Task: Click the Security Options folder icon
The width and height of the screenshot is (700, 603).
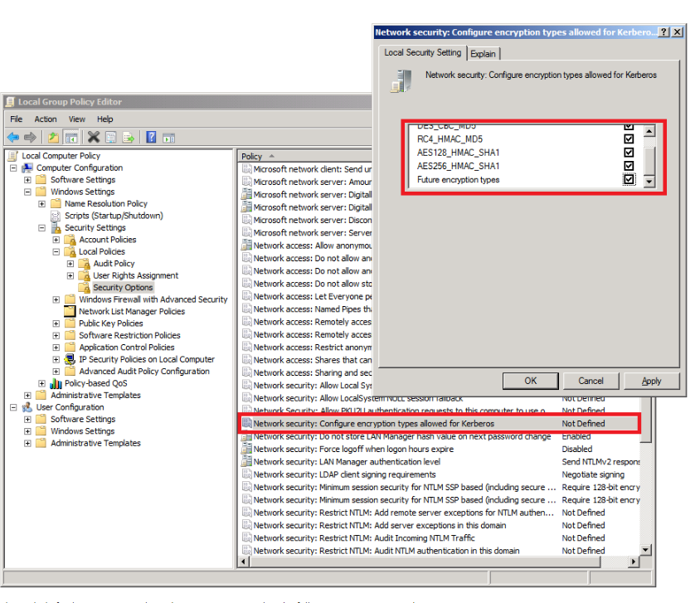Action: pyautogui.click(x=85, y=288)
